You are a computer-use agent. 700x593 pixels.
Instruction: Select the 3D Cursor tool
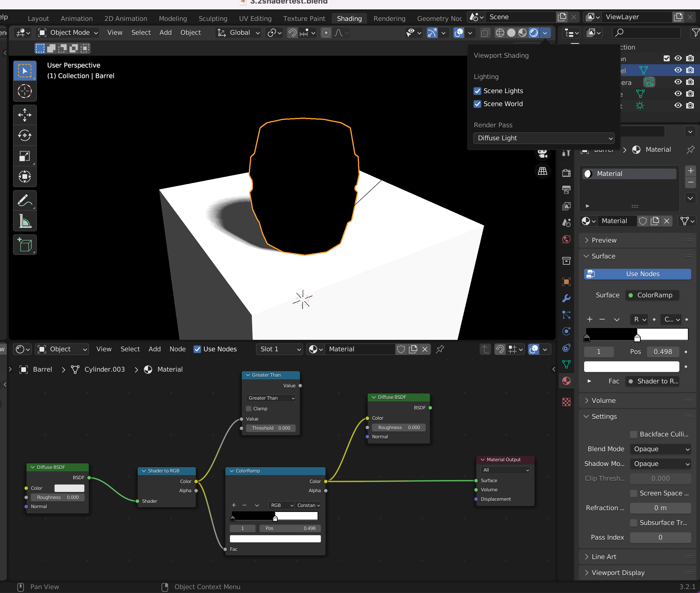[x=24, y=91]
